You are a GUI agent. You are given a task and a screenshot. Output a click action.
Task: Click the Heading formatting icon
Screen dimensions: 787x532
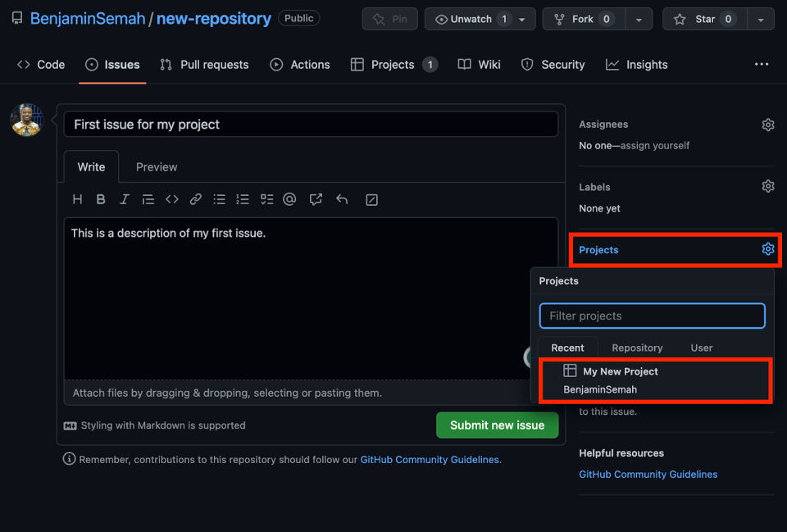pos(77,199)
